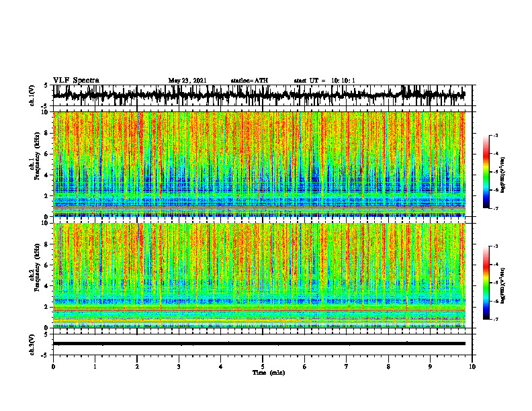This screenshot has height=411, width=532.
Task: Click time axis tick label 8
Action: click(388, 367)
